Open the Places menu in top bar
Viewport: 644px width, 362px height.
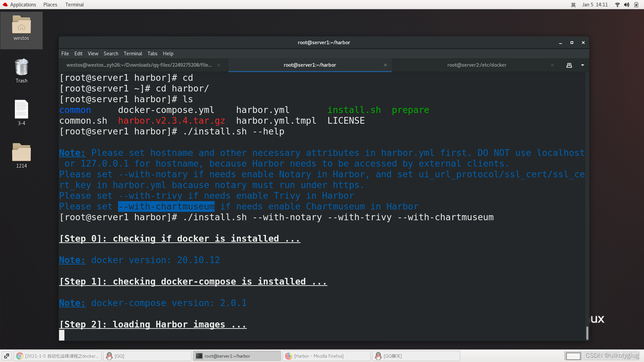tap(50, 5)
